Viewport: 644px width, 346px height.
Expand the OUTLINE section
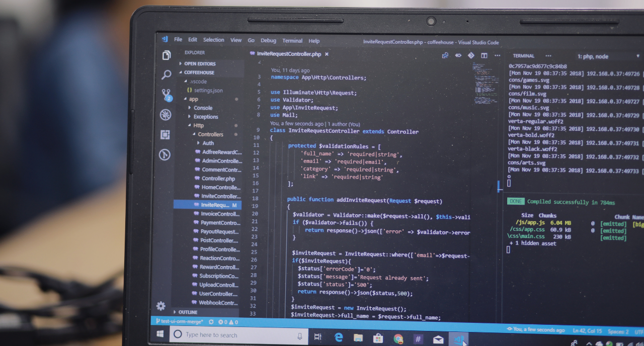coord(187,312)
